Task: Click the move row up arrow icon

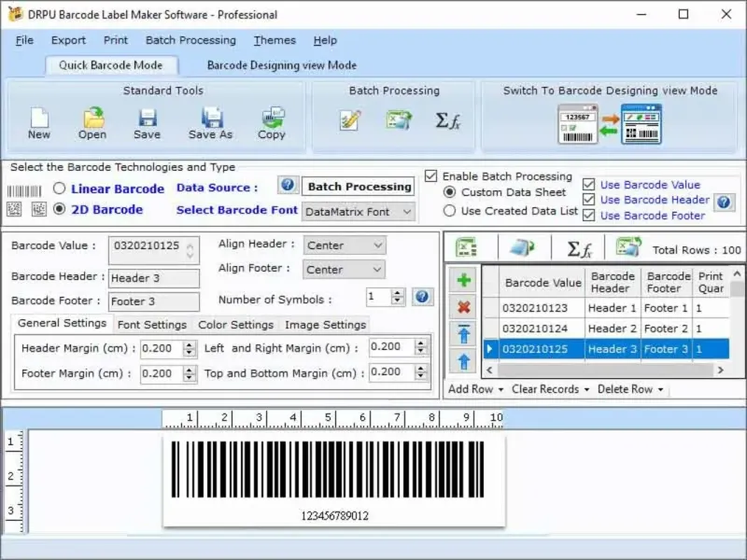Action: point(463,361)
